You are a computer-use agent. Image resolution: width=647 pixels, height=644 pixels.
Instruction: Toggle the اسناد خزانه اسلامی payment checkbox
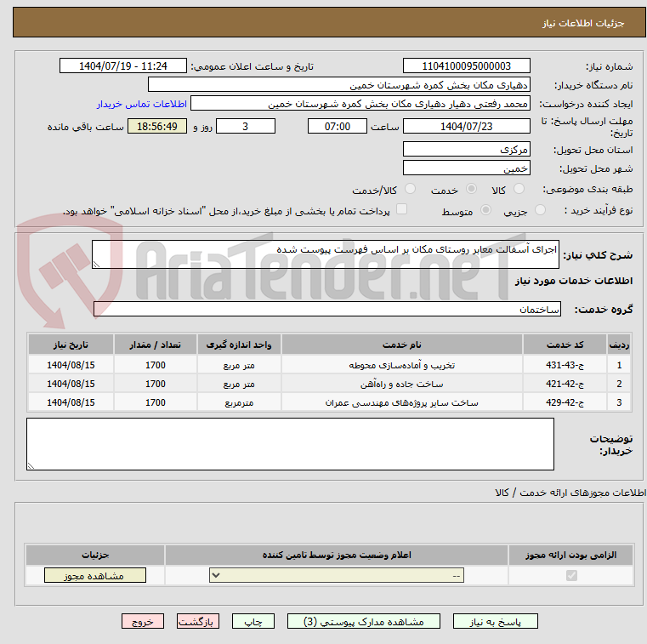pos(401,209)
